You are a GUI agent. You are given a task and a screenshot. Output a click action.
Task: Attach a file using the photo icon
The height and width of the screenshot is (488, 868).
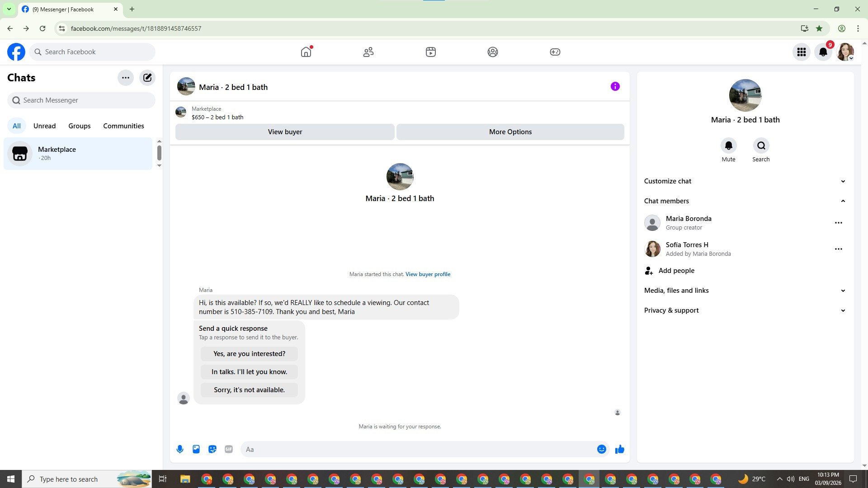click(x=196, y=449)
